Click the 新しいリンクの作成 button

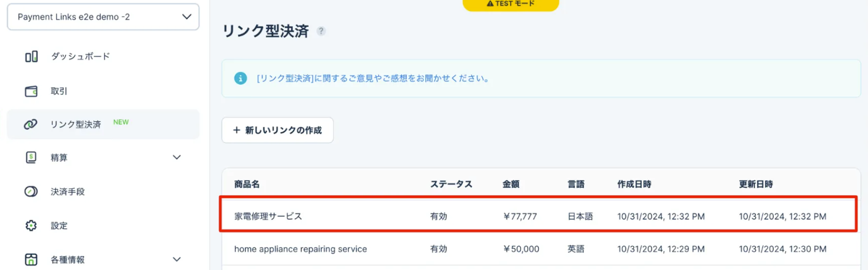(x=277, y=130)
